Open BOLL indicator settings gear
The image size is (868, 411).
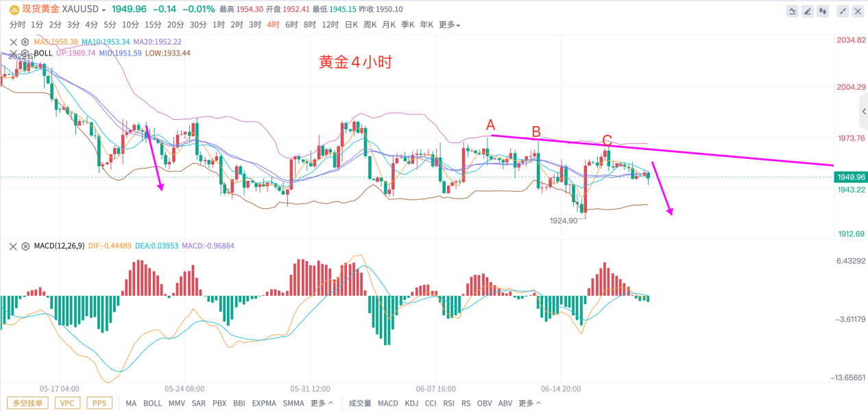pyautogui.click(x=24, y=53)
